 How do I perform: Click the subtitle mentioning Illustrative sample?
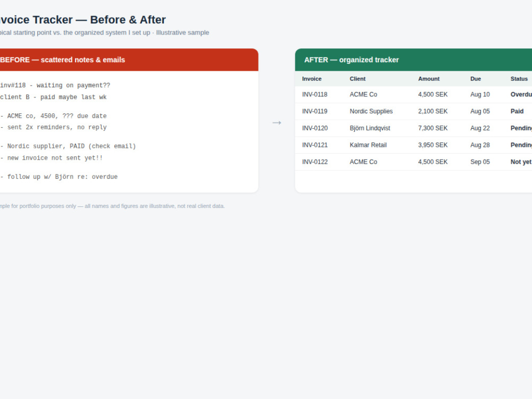104,32
